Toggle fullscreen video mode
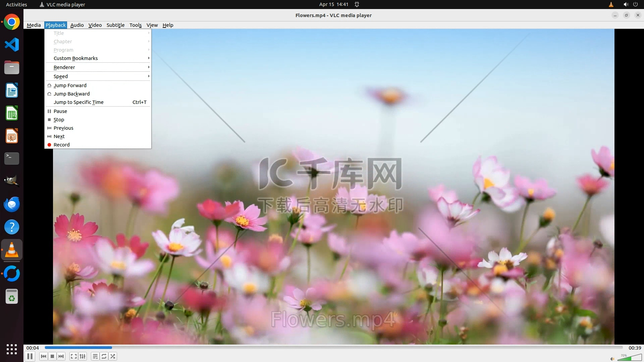 point(74,356)
